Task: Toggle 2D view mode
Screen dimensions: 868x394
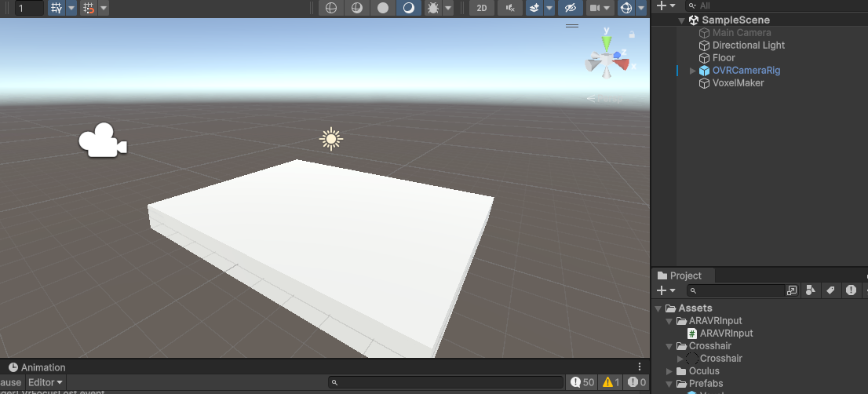Action: 482,8
